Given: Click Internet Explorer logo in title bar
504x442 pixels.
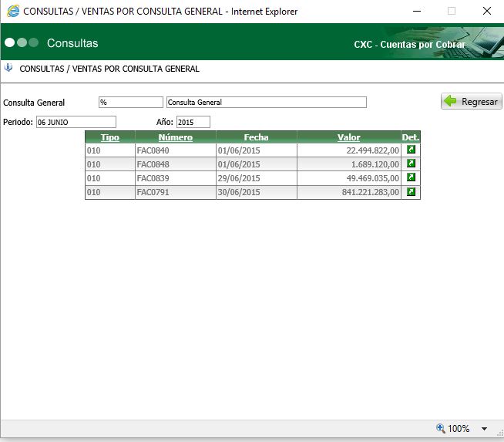Looking at the screenshot, I should 13,12.
